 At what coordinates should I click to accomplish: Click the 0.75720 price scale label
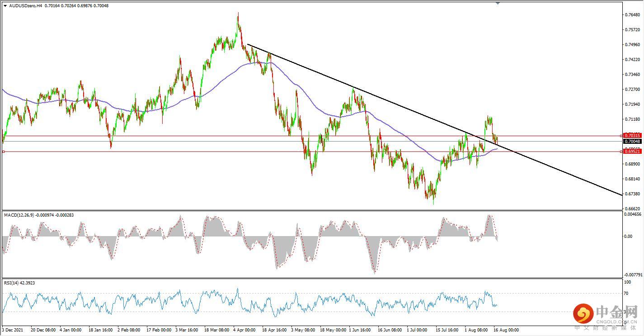[632, 29]
